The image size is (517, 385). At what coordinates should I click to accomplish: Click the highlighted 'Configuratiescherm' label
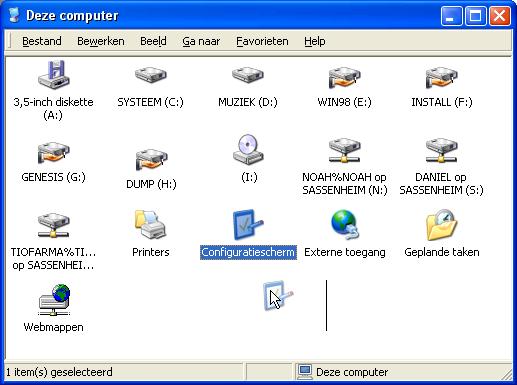click(x=248, y=252)
